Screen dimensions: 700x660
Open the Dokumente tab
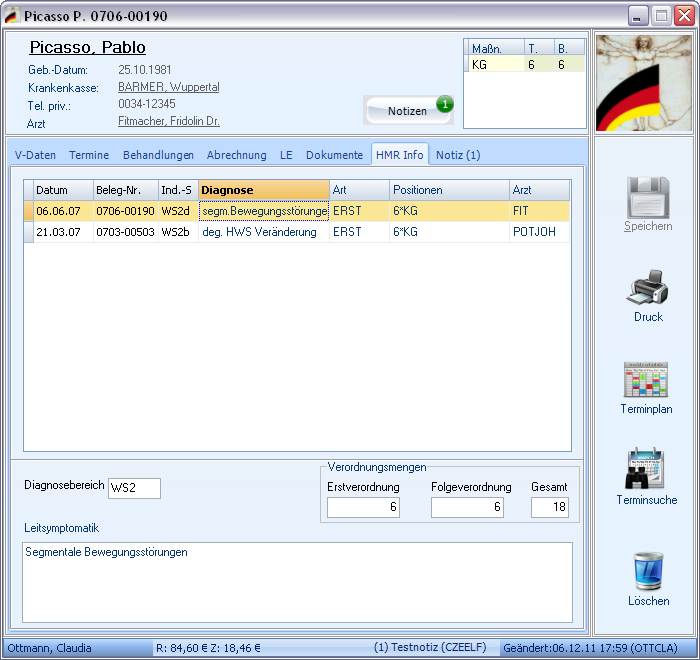pos(334,155)
